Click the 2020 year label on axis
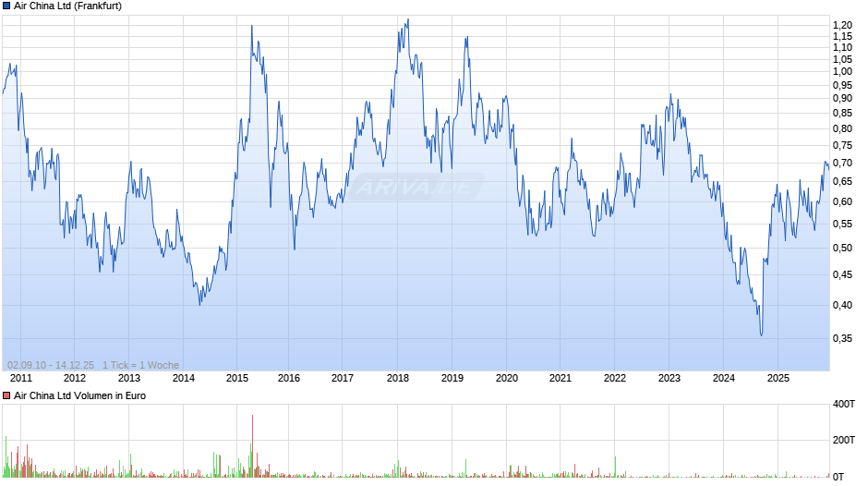Image resolution: width=868 pixels, height=486 pixels. [x=507, y=378]
